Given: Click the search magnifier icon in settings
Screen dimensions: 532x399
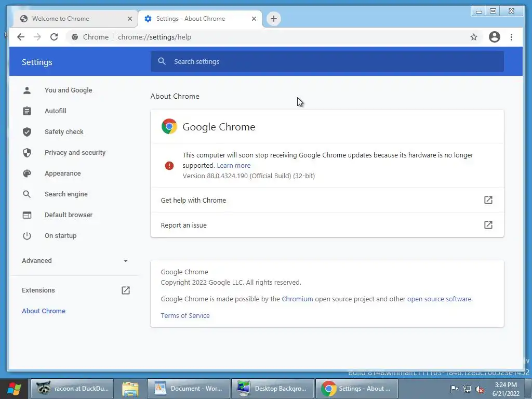Looking at the screenshot, I should pos(162,61).
